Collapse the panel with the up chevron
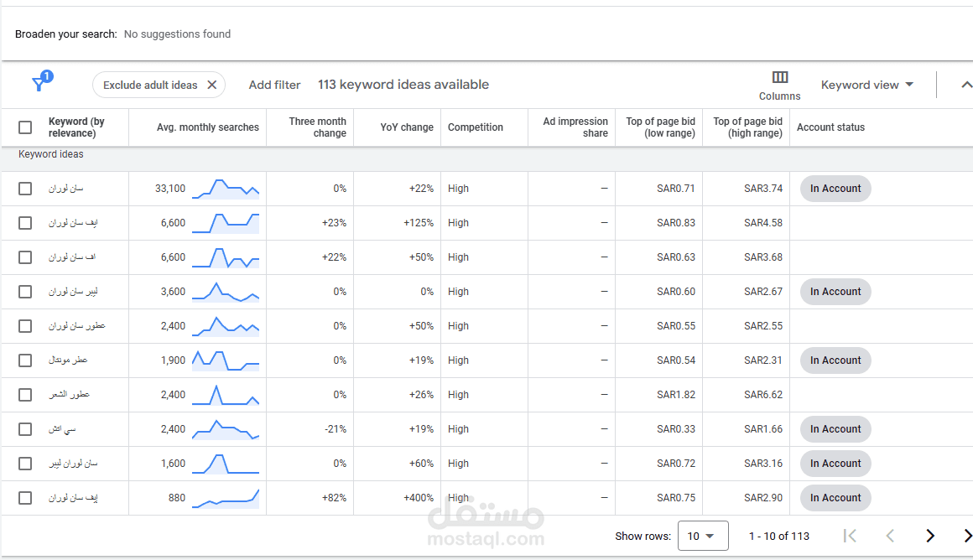 [966, 85]
